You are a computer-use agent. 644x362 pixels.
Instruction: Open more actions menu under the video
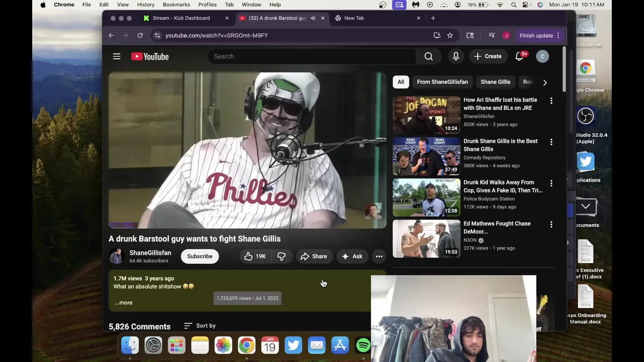(x=379, y=256)
